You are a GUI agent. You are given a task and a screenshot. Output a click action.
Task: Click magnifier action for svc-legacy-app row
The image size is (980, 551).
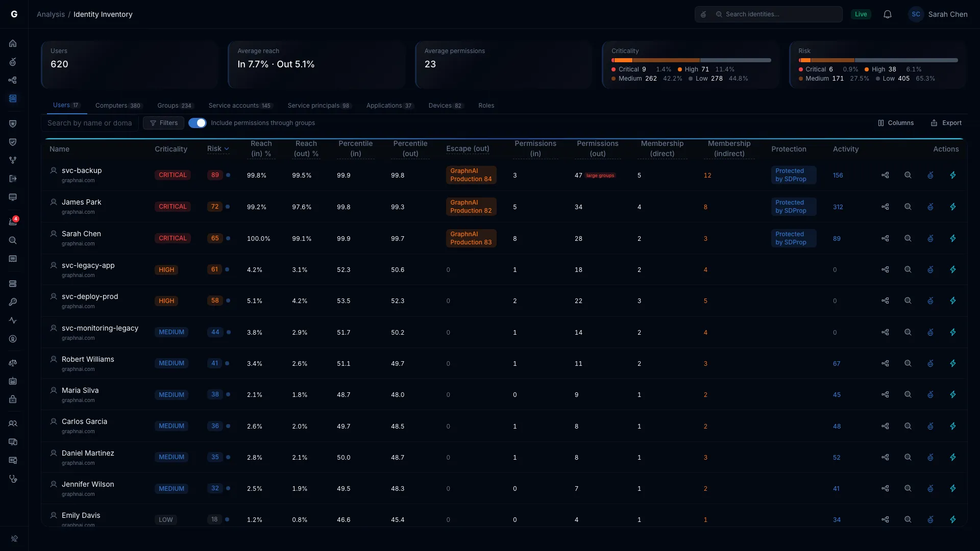coord(908,269)
